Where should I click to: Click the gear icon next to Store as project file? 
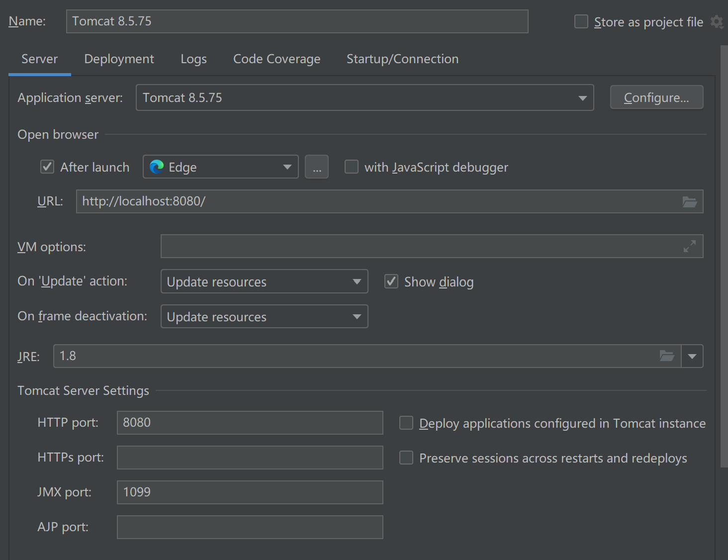(x=717, y=22)
